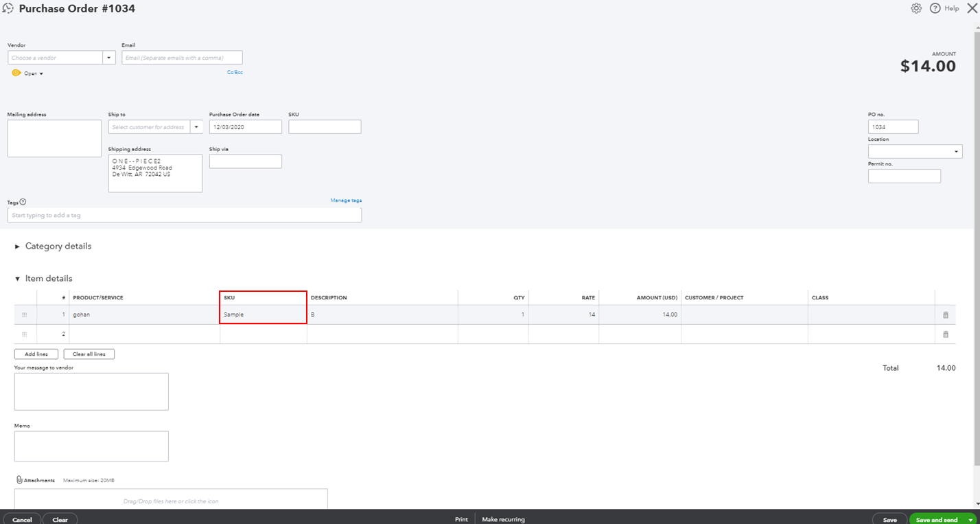Click the Clear all lines button
This screenshot has height=524, width=980.
click(89, 354)
